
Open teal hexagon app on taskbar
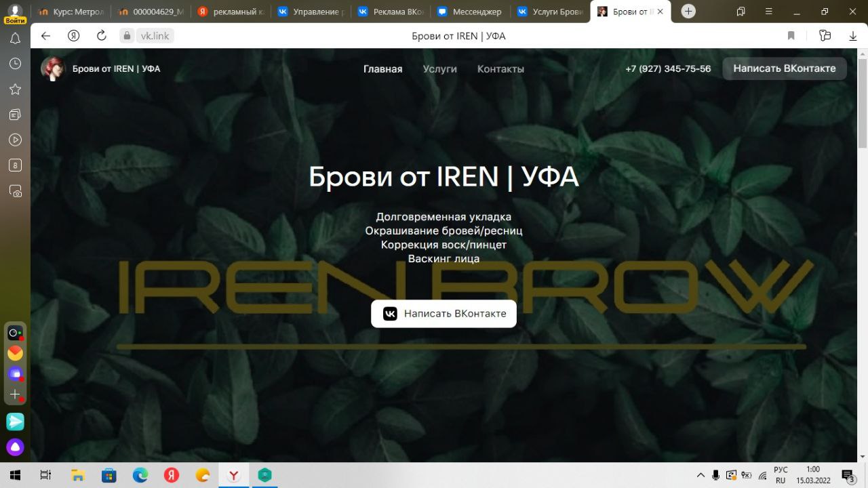265,476
